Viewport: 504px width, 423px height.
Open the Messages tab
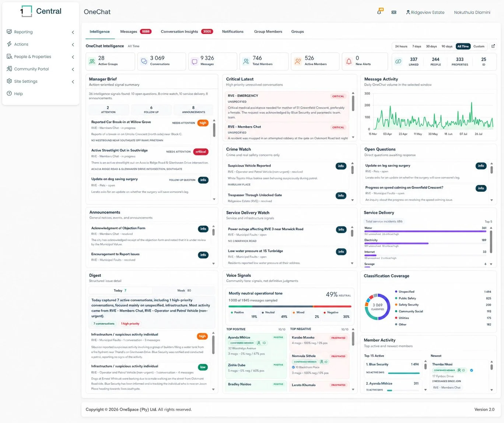tap(136, 32)
